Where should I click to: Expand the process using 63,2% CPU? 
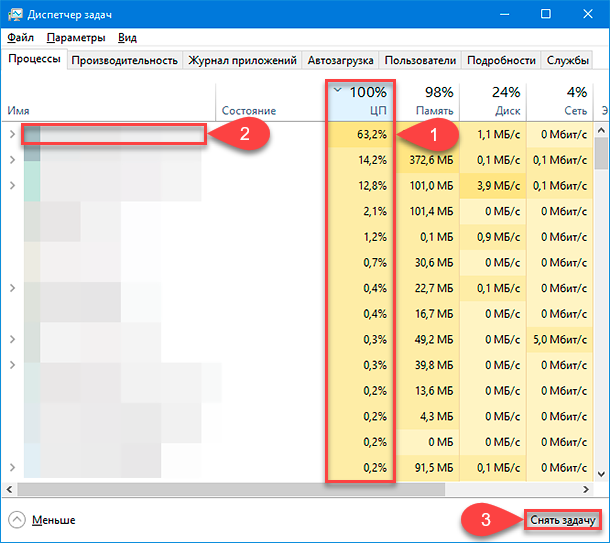(x=12, y=134)
